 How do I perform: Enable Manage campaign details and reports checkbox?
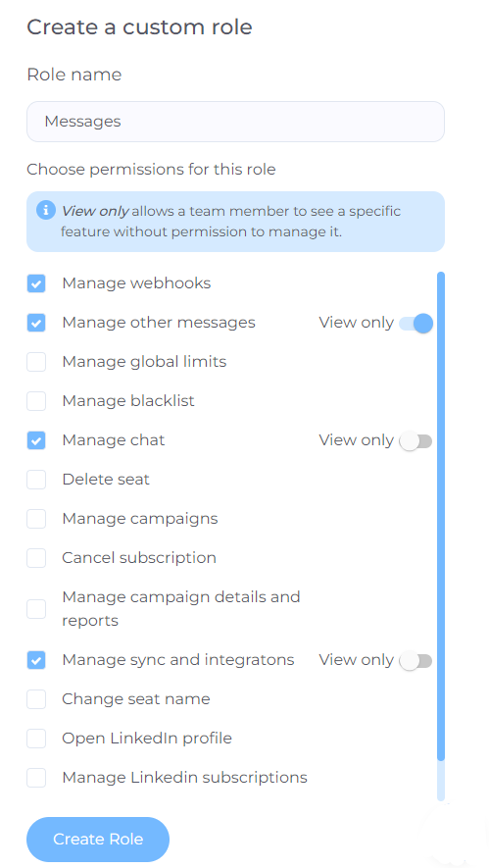(36, 609)
